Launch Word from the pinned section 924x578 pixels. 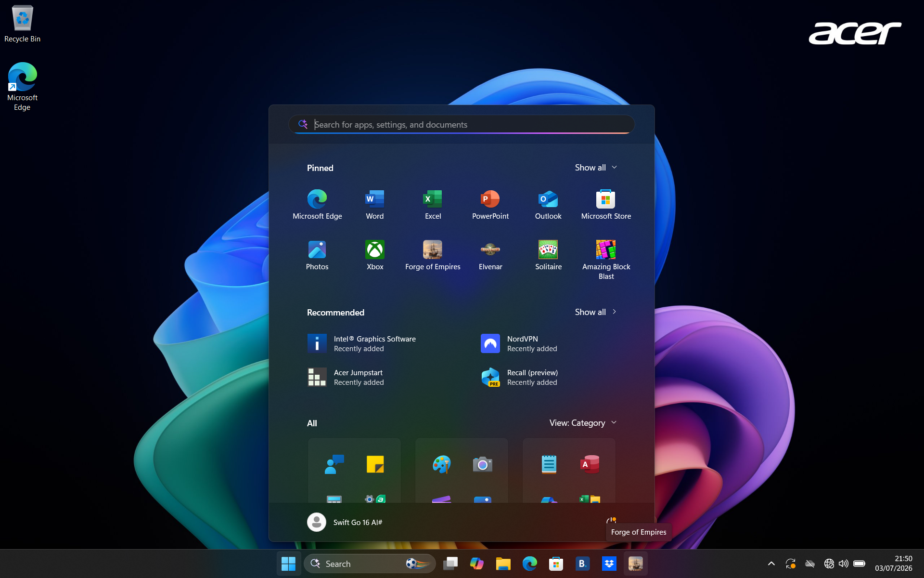375,205
